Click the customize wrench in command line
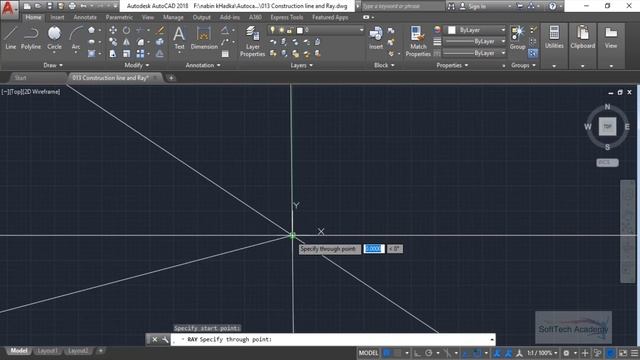640x360 pixels. pos(165,339)
